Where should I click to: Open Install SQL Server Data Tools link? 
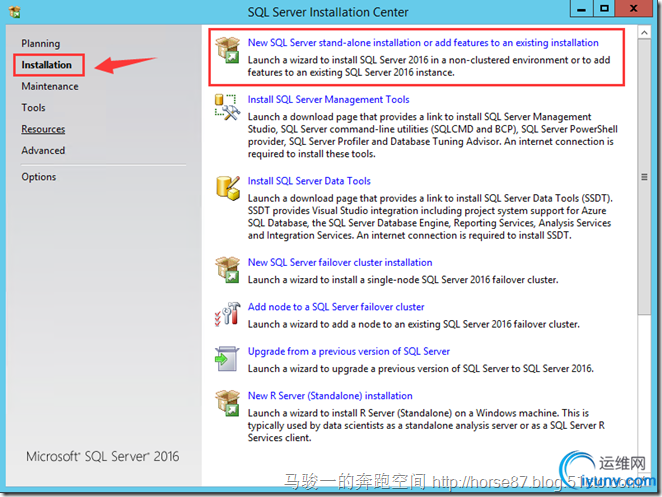coord(309,181)
